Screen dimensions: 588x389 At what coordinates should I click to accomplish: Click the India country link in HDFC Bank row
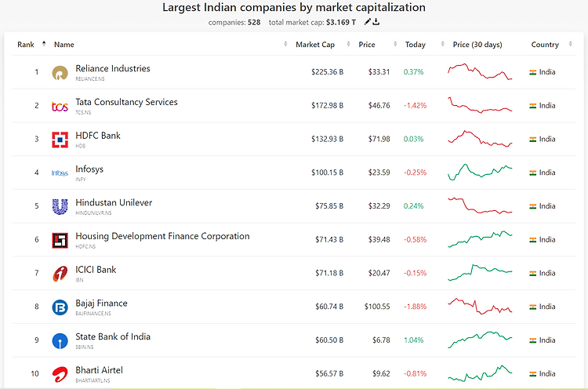click(547, 139)
